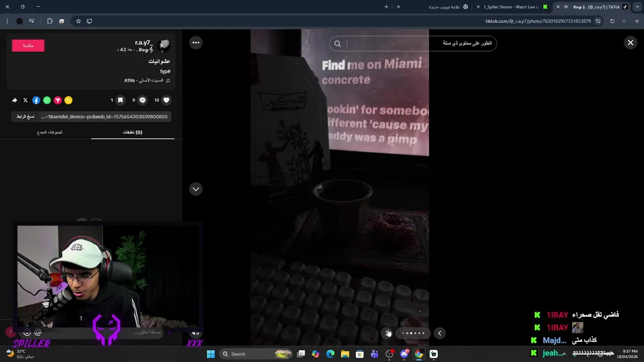
Task: Open Task View from the taskbar
Action: click(x=301, y=354)
